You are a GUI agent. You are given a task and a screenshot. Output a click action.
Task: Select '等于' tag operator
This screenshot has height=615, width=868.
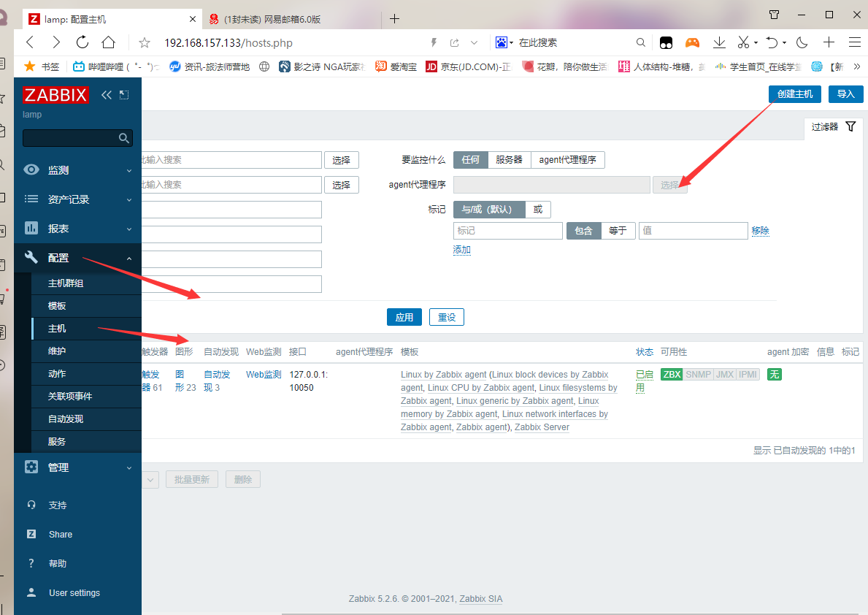618,231
